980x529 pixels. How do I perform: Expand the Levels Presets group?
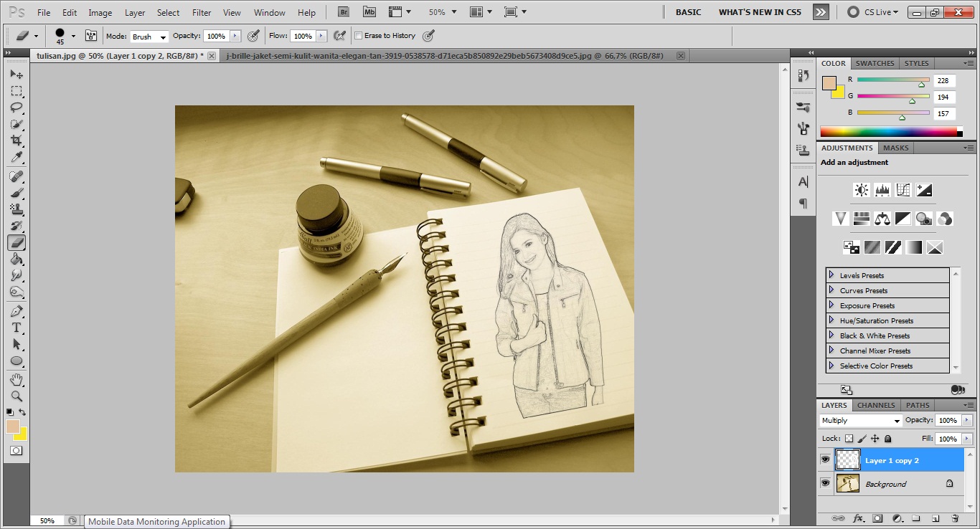831,275
